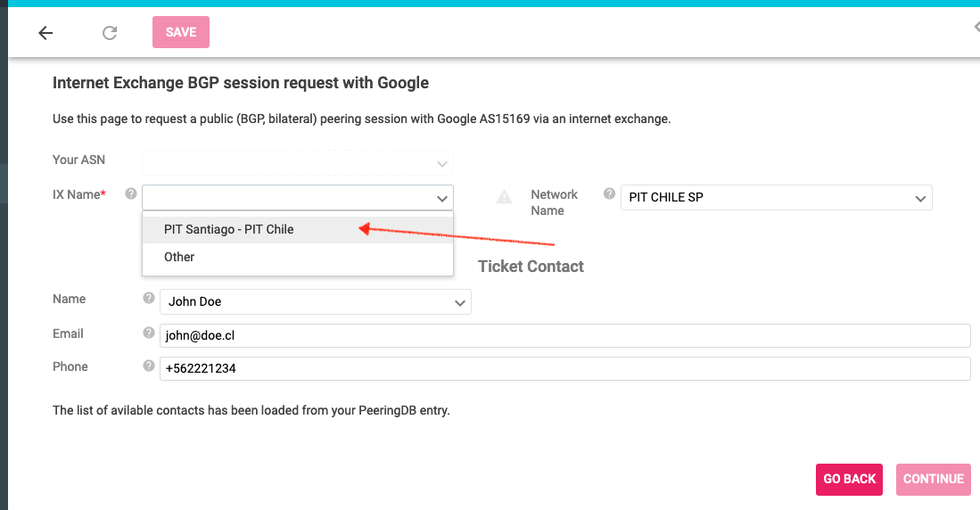This screenshot has width=980, height=510.
Task: Open the Network Name dropdown showing PIT CHILE SP
Action: (777, 198)
